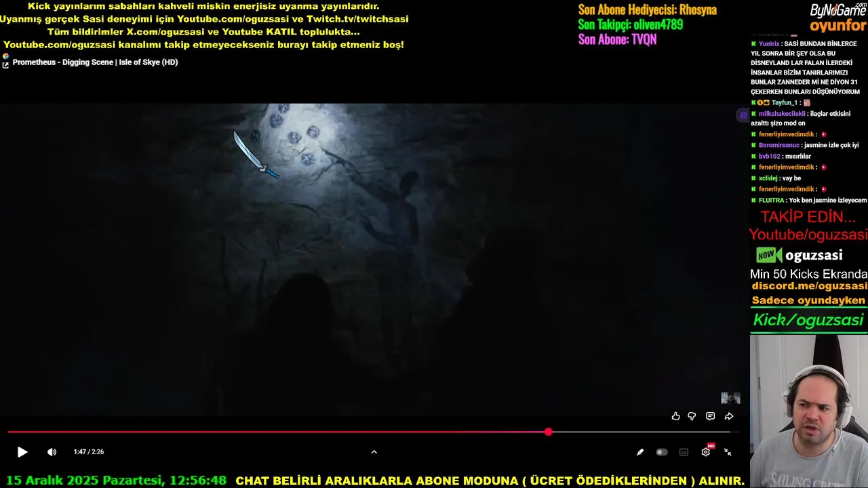
Task: Exit fullscreen with the collapse arrows icon
Action: click(x=728, y=452)
